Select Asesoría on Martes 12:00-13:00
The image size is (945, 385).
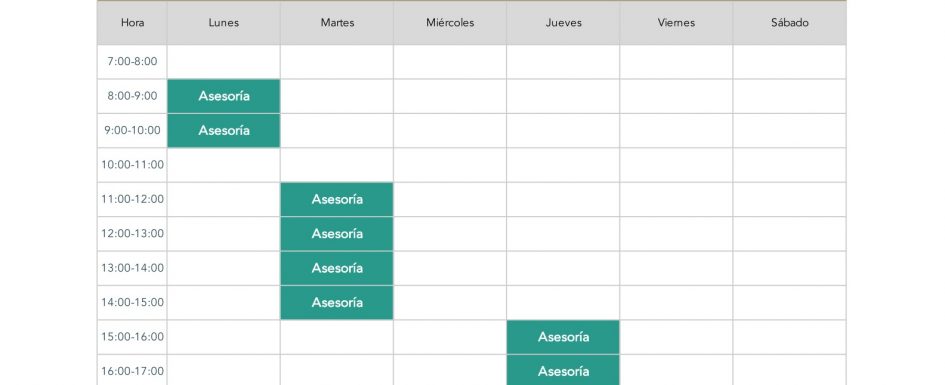337,234
